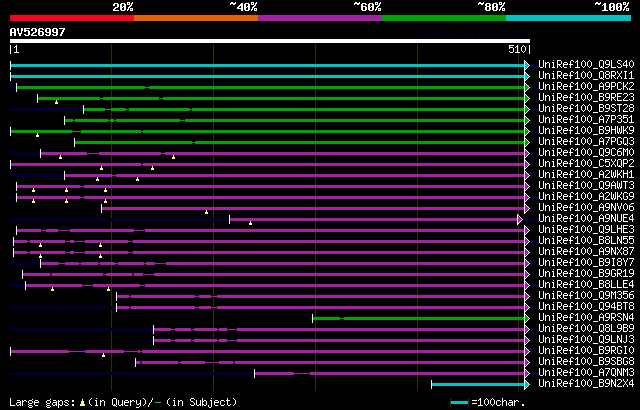Screen dimensions: 640x410
Task: Click the yellow gap marker under A9NUE4 bar
Action: point(251,223)
